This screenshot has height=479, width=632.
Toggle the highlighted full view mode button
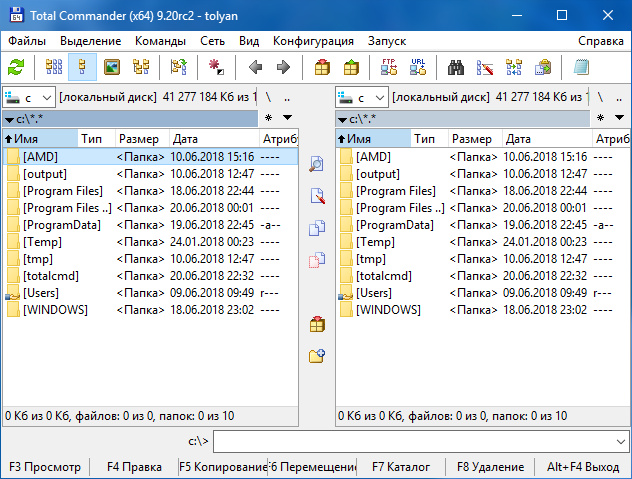tap(83, 67)
